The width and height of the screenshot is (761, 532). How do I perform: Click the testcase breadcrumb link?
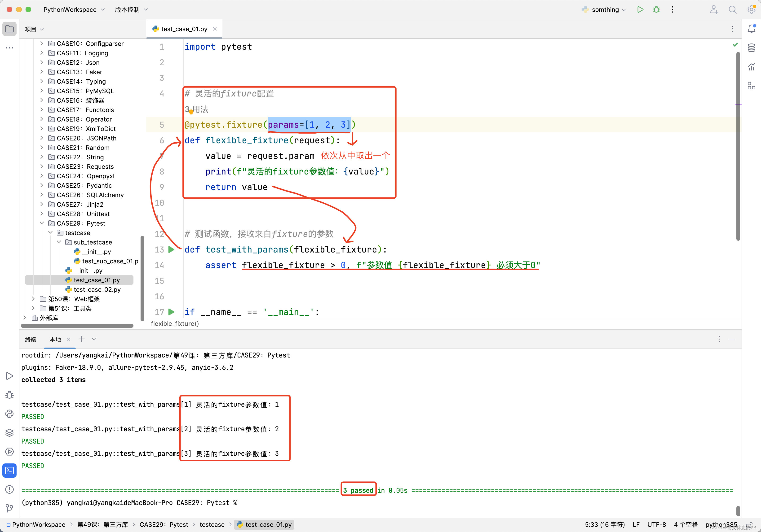tap(212, 524)
